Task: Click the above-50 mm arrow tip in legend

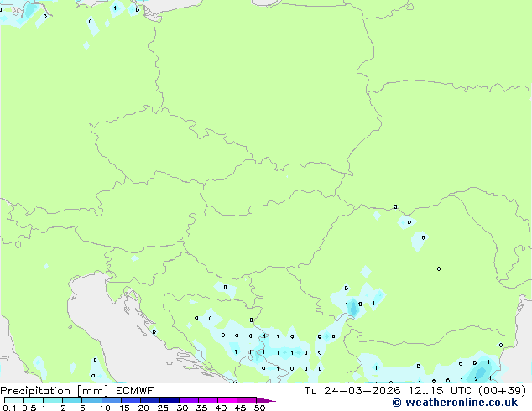Action: click(x=266, y=400)
